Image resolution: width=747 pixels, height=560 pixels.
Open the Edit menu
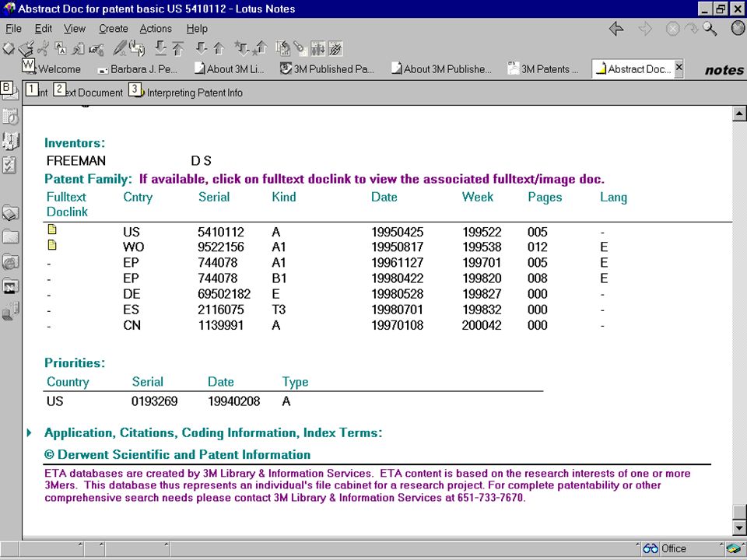43,29
